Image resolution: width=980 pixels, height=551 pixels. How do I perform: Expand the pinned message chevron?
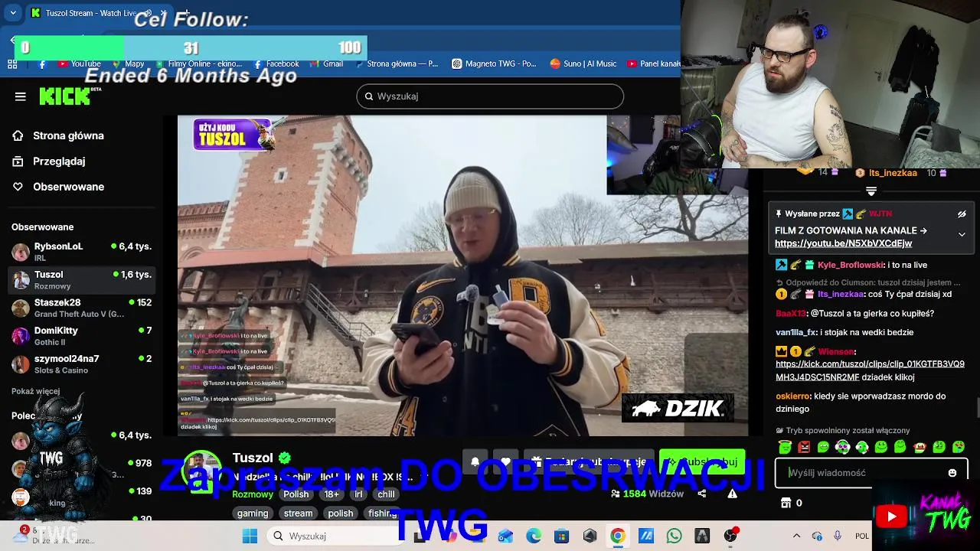tap(962, 235)
